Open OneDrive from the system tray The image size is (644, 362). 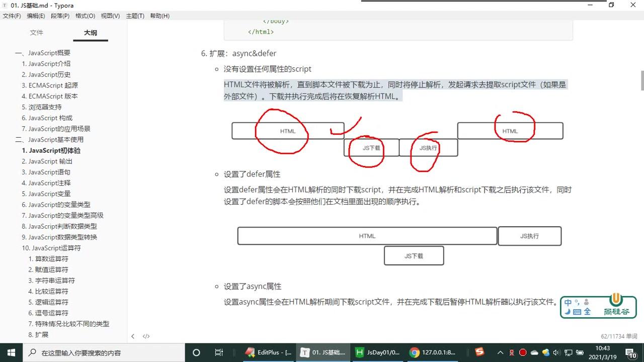point(533,352)
